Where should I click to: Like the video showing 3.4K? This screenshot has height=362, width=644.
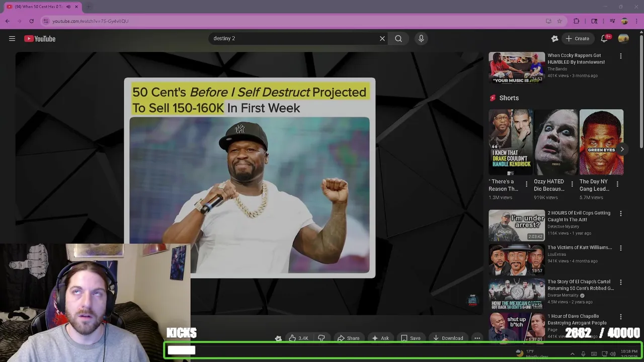click(x=298, y=338)
